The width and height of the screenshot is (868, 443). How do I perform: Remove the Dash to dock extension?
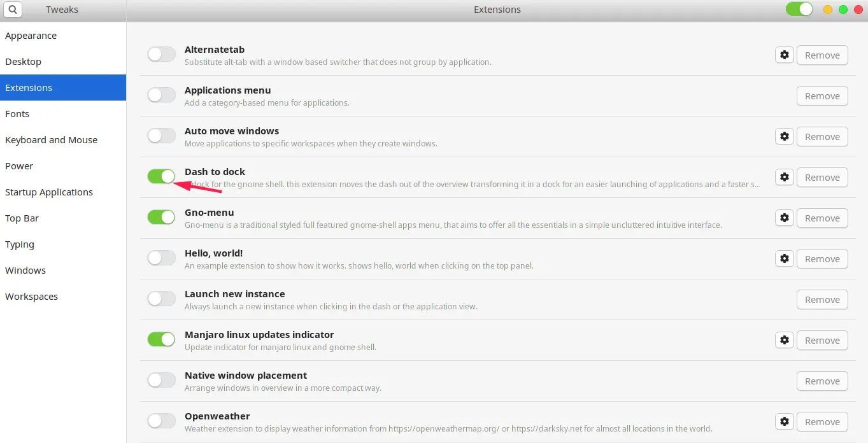[x=822, y=178]
